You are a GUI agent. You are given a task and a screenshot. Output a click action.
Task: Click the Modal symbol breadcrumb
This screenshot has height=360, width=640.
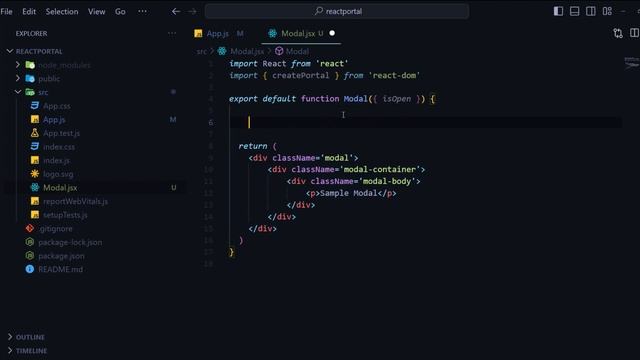click(x=297, y=51)
